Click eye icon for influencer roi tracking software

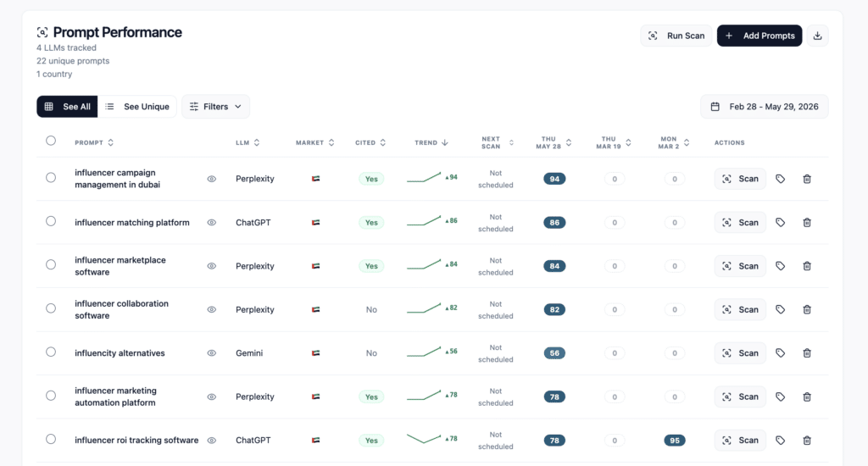tap(211, 441)
